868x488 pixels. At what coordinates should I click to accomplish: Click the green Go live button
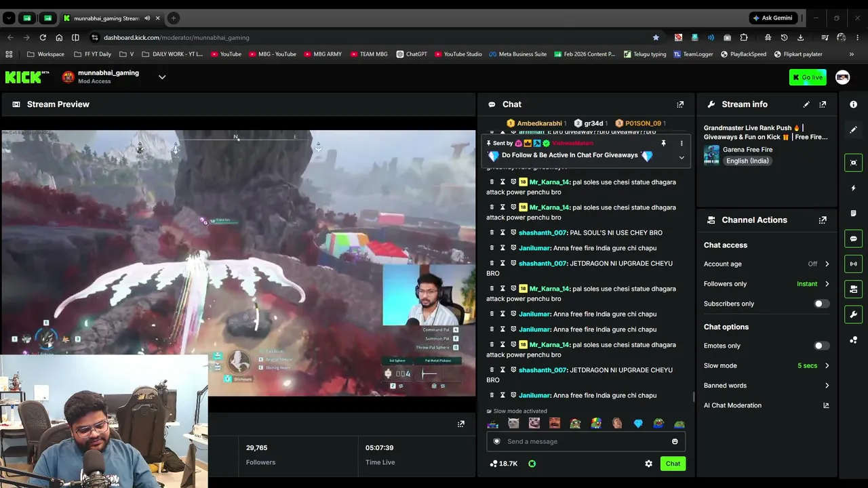[808, 77]
